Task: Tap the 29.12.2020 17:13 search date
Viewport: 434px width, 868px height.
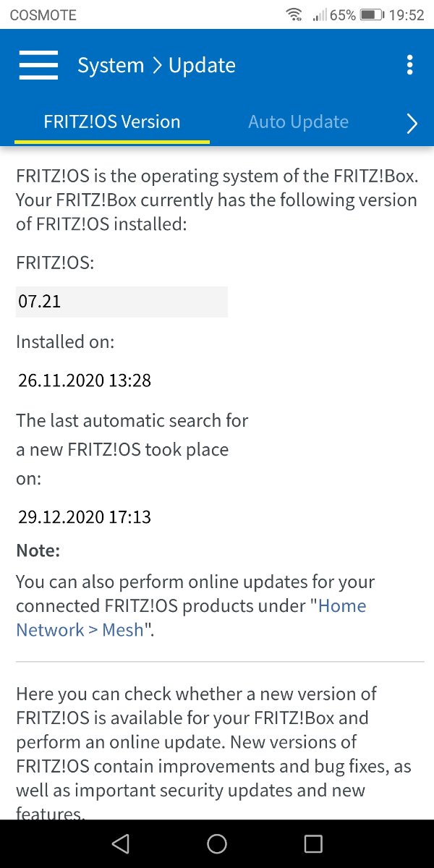Action: 85,516
